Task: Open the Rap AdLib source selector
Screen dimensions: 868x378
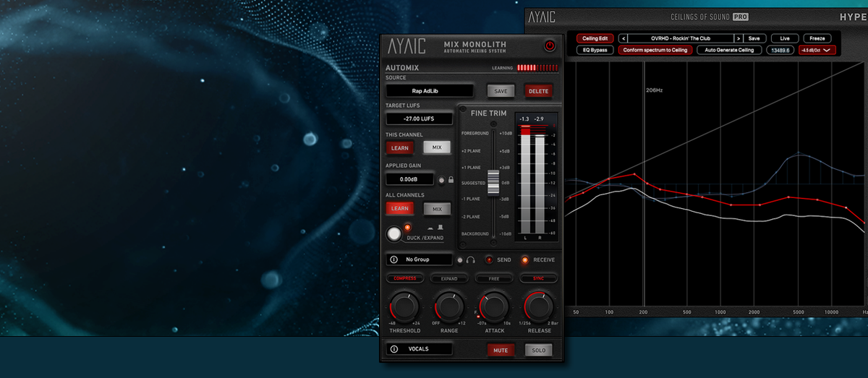Action: click(x=430, y=91)
